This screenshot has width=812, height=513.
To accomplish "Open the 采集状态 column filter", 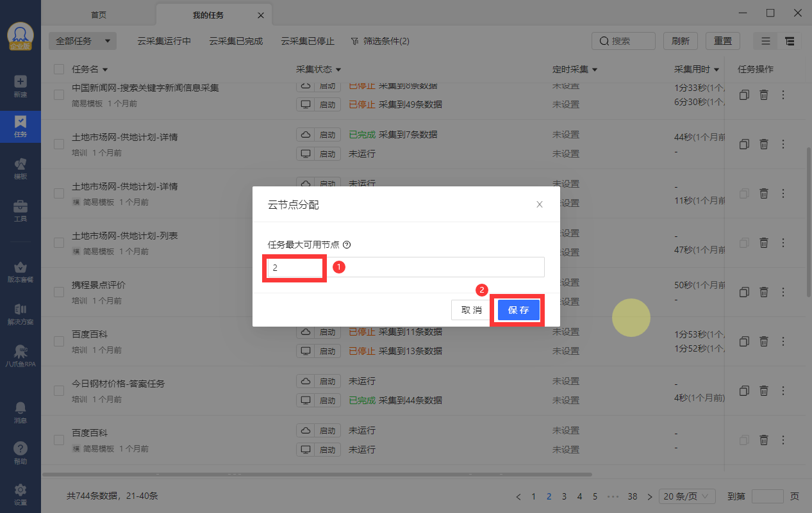I will tap(338, 69).
